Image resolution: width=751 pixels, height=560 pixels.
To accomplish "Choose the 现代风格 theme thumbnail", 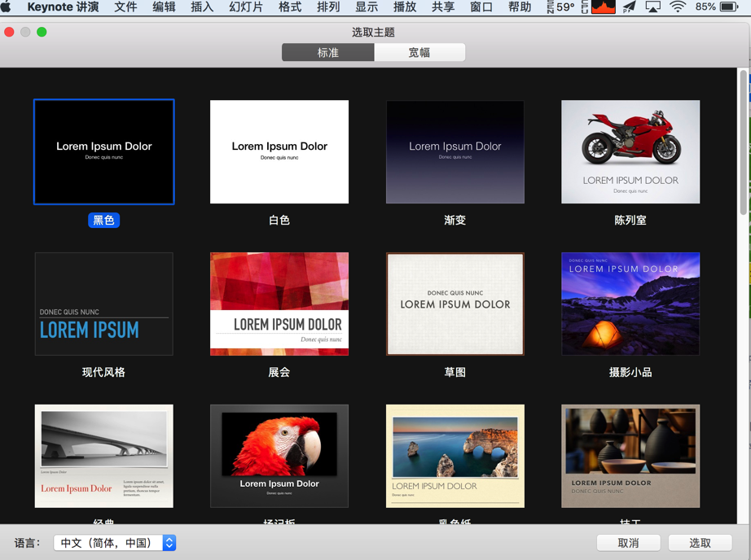I will 104,304.
